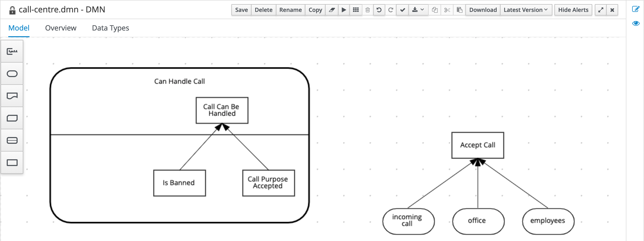Switch to the Model tab
Screen dimensions: 644x241
pos(19,28)
